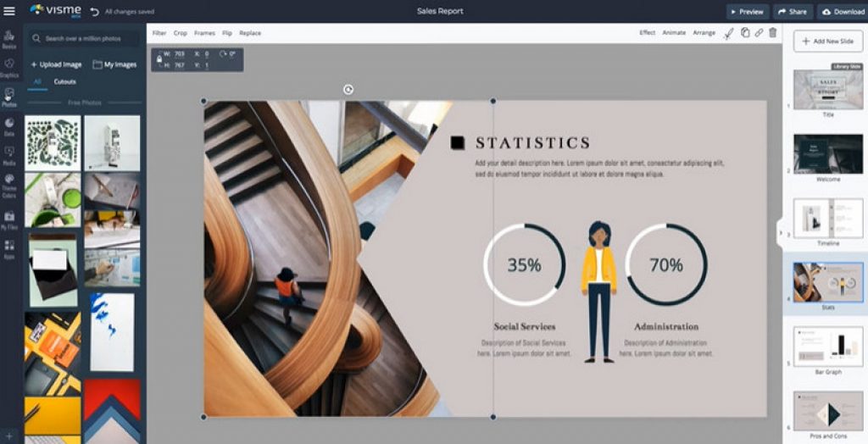Viewport: 868px width, 444px height.
Task: Open the My Files panel
Action: (9, 219)
